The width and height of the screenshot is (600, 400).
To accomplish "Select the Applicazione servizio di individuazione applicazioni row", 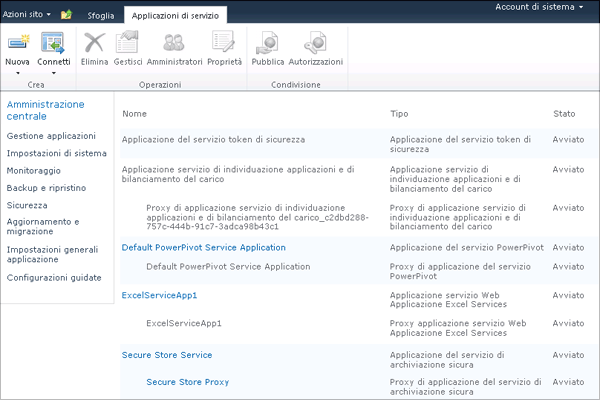I will click(360, 179).
